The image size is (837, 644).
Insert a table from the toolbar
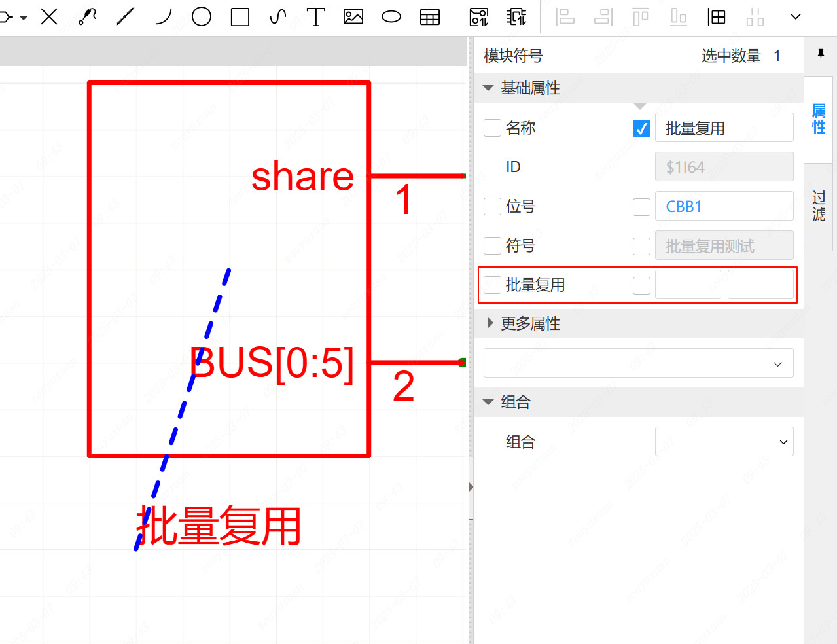(430, 17)
